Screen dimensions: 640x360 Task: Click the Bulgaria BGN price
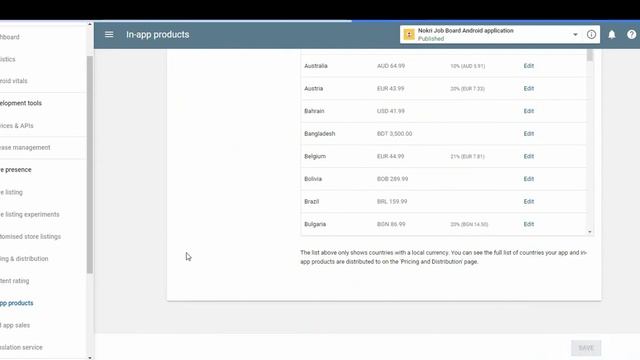click(391, 224)
